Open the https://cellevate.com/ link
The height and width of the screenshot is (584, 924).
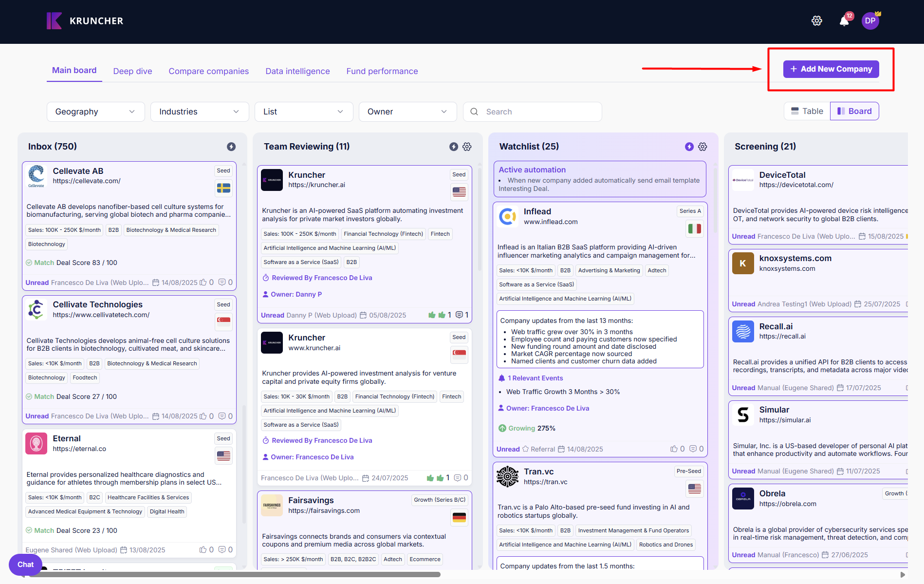(87, 181)
